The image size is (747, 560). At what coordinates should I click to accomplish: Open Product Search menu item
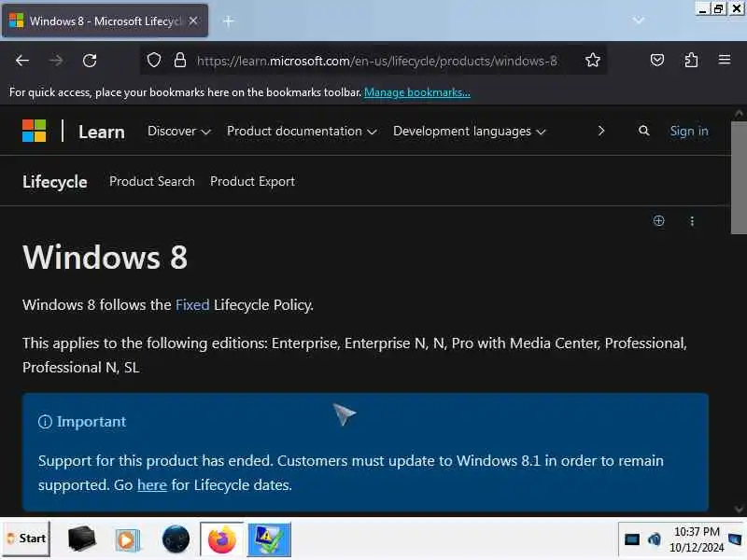(152, 181)
